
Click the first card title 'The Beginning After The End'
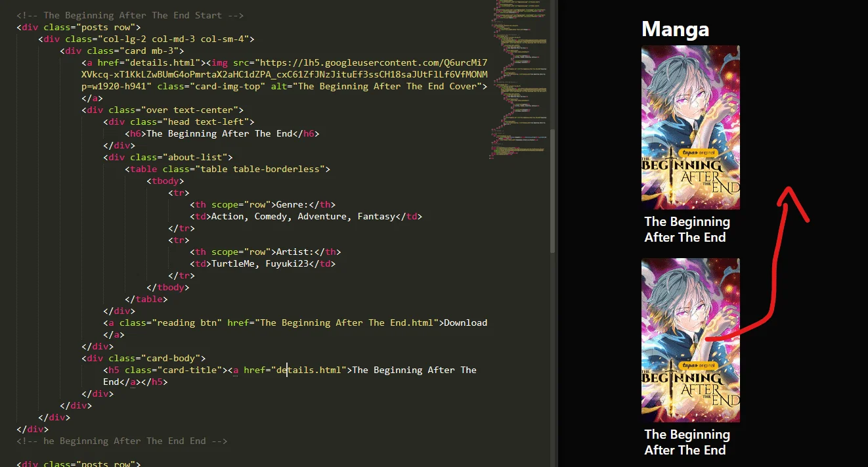pos(687,230)
